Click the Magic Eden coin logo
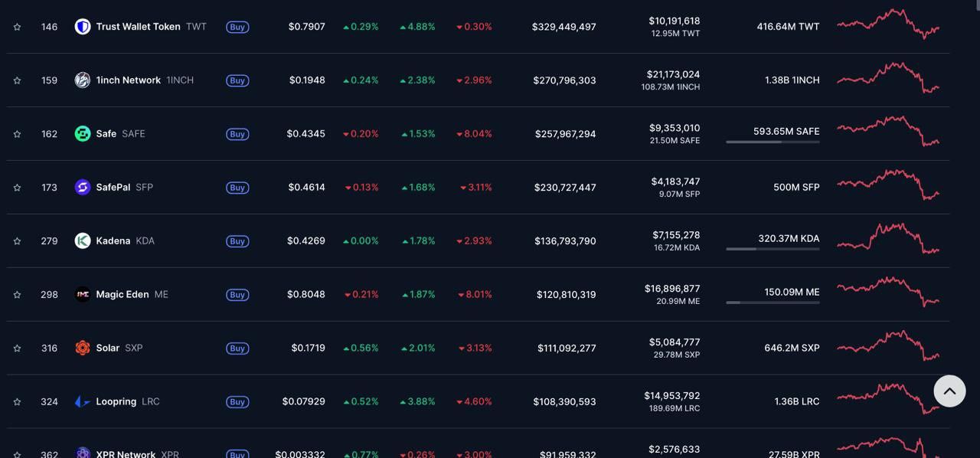The width and height of the screenshot is (980, 458). tap(83, 295)
